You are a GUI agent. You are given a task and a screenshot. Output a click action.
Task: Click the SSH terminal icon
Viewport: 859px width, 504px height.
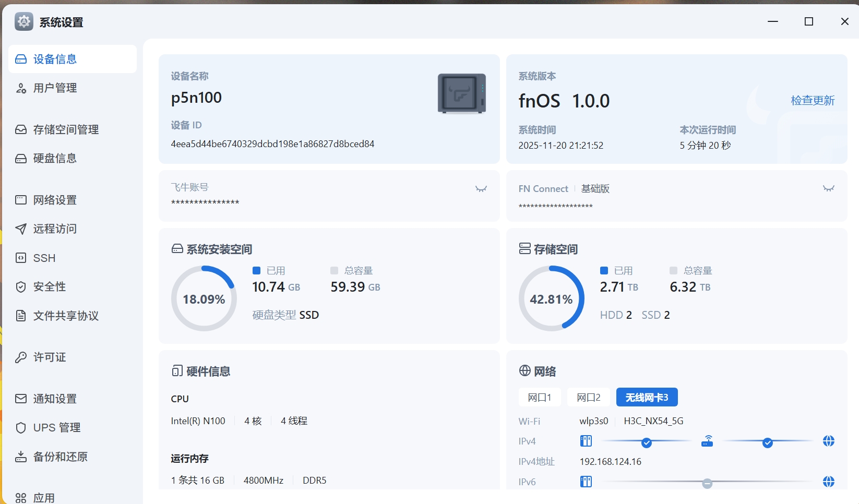point(21,257)
